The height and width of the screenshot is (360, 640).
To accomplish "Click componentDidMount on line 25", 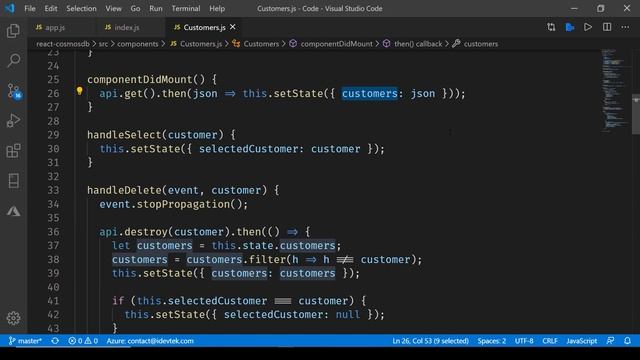I will 140,80.
